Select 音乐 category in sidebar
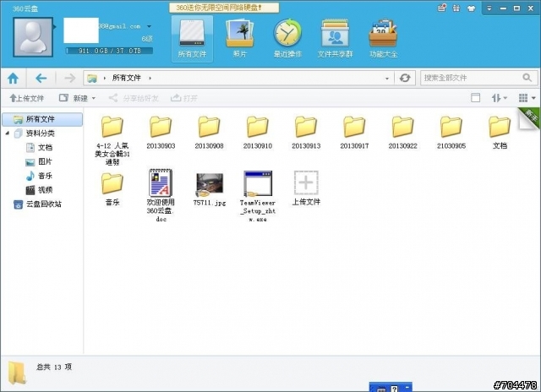The width and height of the screenshot is (541, 392). 40,176
